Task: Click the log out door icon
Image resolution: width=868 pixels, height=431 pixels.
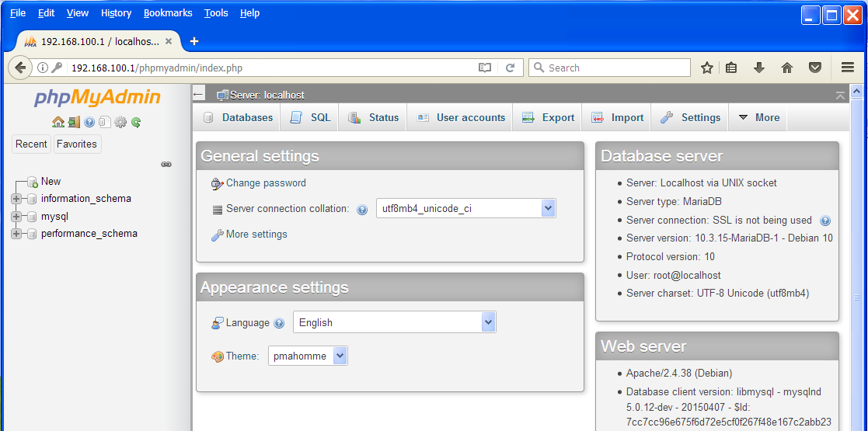Action: [x=74, y=122]
